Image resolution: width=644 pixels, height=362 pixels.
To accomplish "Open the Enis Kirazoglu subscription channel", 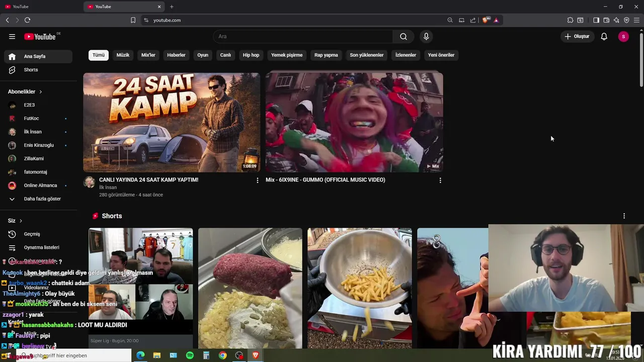I will [x=38, y=145].
